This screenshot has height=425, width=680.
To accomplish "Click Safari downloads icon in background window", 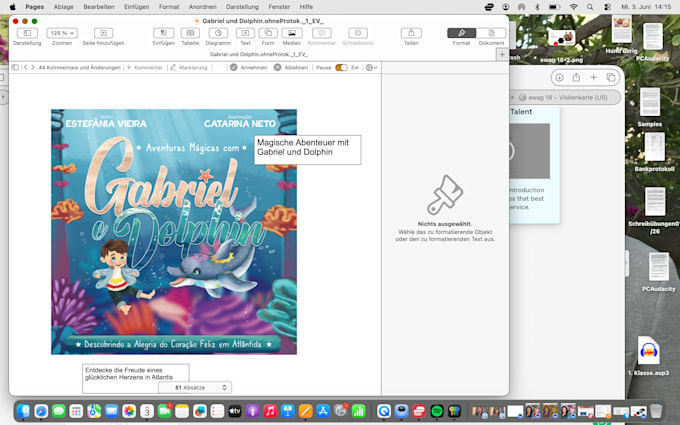I will pyautogui.click(x=559, y=78).
